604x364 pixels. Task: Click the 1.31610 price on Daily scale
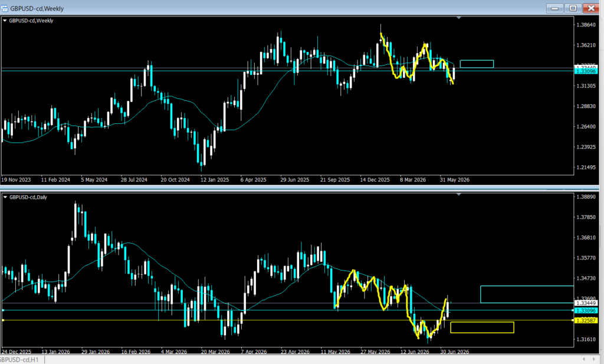coord(586,339)
